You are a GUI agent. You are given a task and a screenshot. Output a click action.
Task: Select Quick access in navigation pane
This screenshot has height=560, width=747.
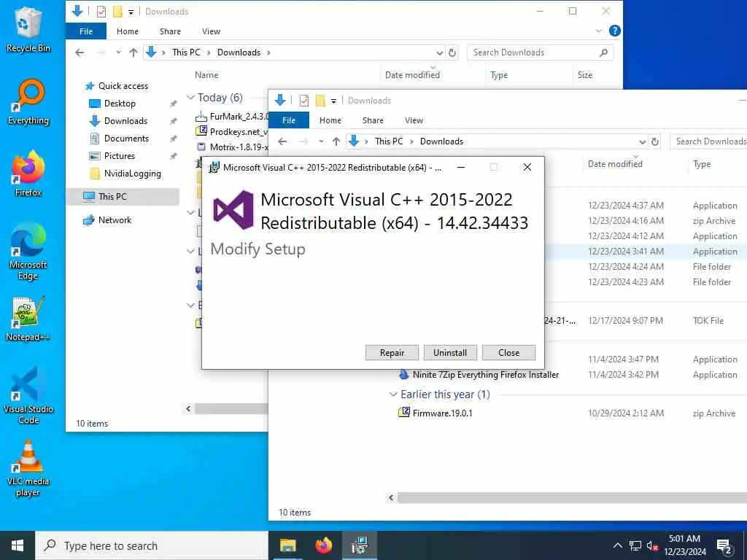click(123, 86)
